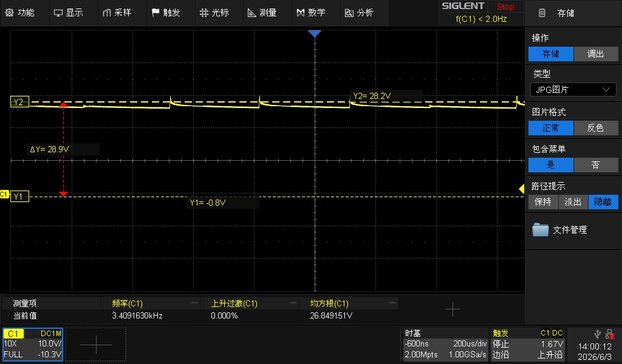The height and width of the screenshot is (364, 622).
Task: Click the f(C1) frequency counter readout
Action: click(481, 19)
